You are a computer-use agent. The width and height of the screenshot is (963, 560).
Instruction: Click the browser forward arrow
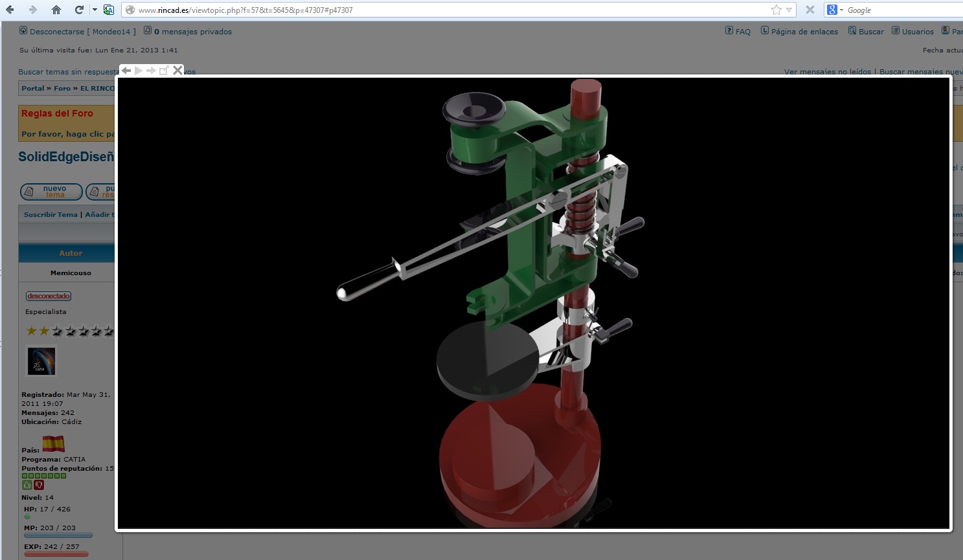pyautogui.click(x=32, y=10)
